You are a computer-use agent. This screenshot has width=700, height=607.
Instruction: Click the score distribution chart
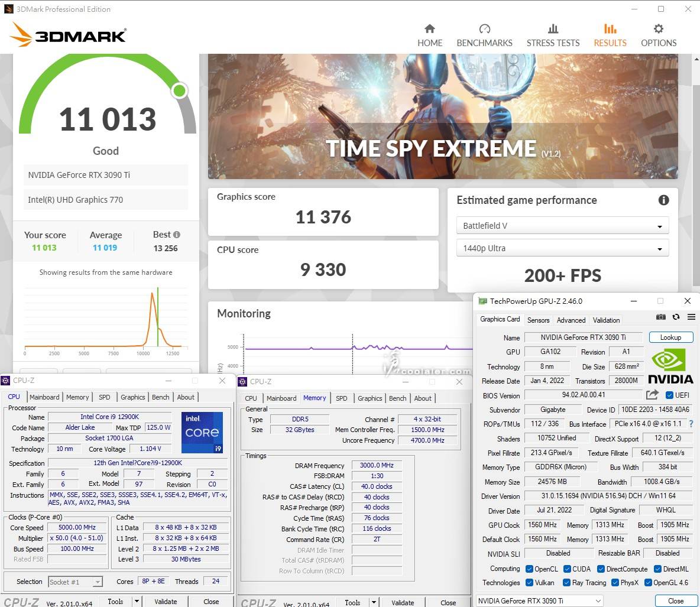coord(106,319)
